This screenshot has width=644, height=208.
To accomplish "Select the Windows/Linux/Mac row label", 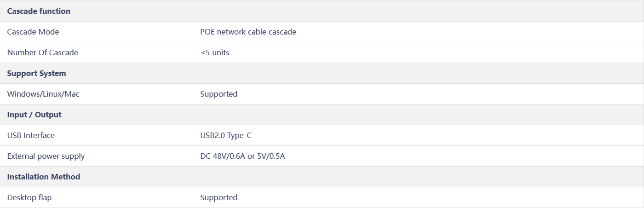I will point(43,94).
